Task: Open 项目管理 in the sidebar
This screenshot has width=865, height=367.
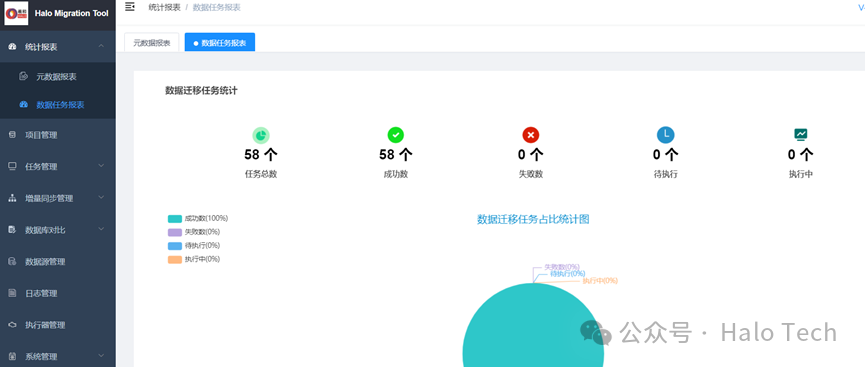Action: point(58,135)
